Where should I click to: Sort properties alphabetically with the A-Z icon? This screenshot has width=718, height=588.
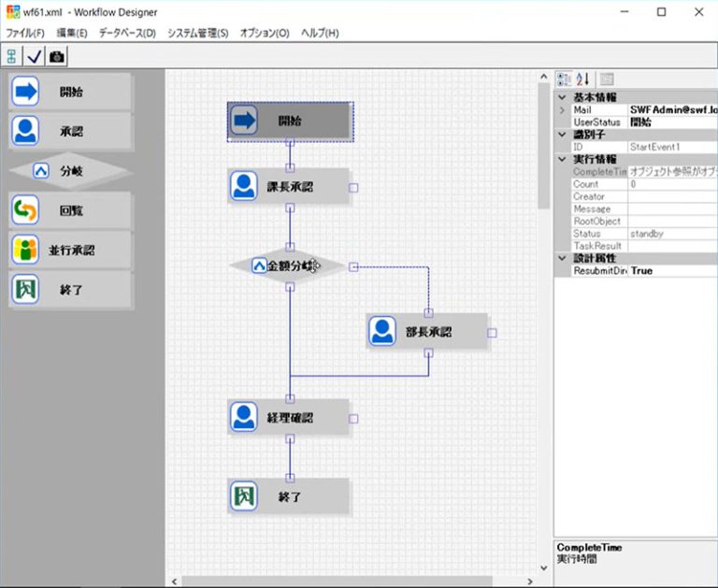click(x=582, y=79)
